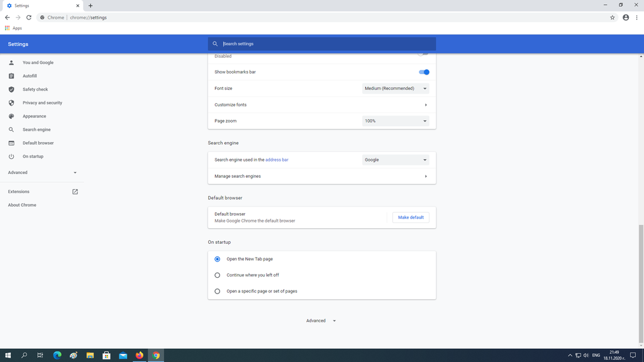The image size is (644, 362).
Task: Click the Make default button
Action: (x=411, y=217)
